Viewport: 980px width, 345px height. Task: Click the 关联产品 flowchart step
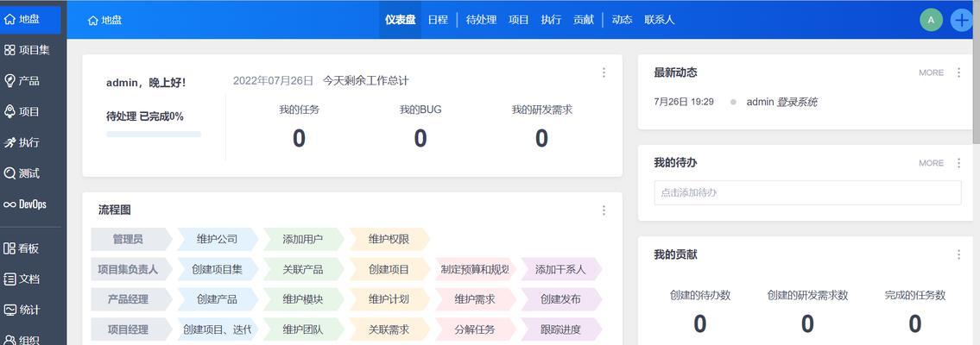(x=302, y=269)
